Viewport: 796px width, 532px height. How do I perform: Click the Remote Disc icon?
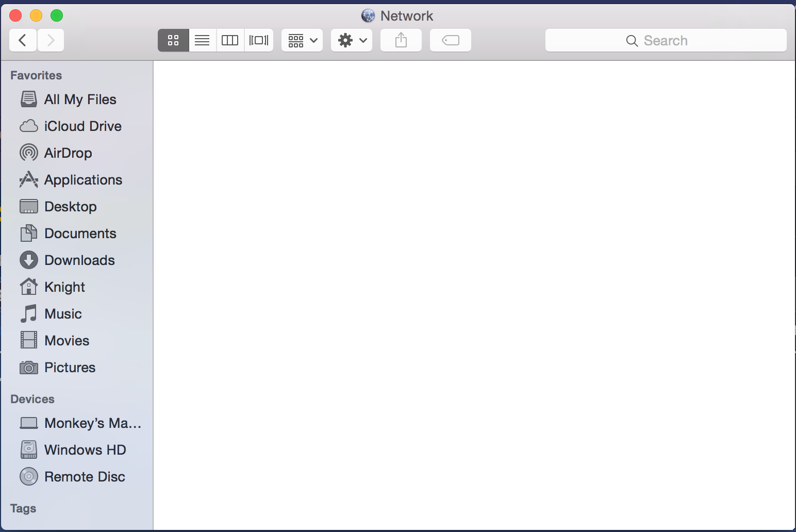[29, 476]
